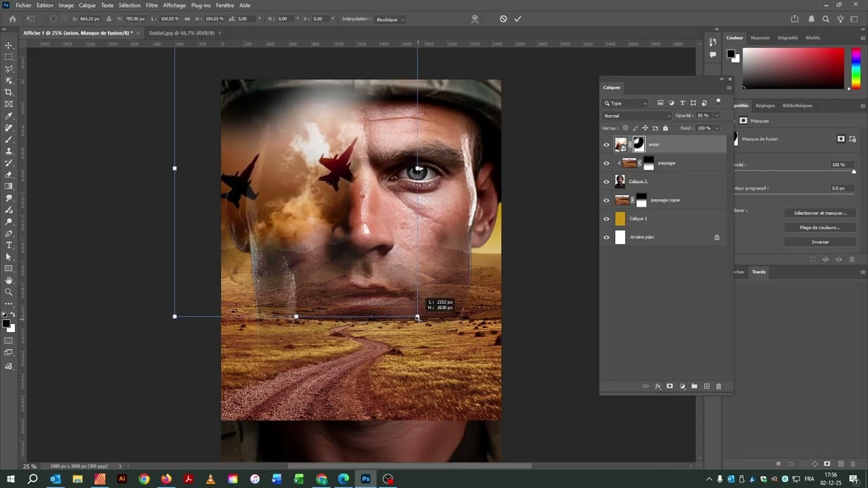Viewport: 868px width, 488px height.
Task: Create new adjustment layer icon
Action: [x=682, y=386]
